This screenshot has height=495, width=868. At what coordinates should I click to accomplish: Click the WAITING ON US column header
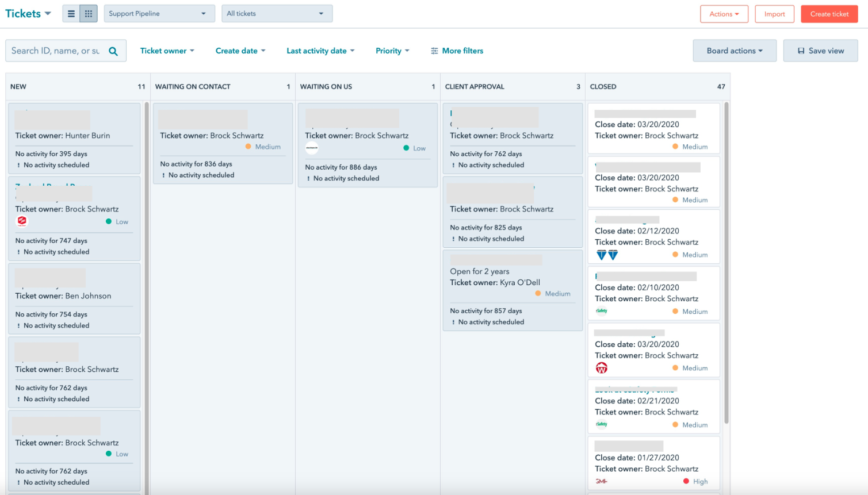click(368, 86)
